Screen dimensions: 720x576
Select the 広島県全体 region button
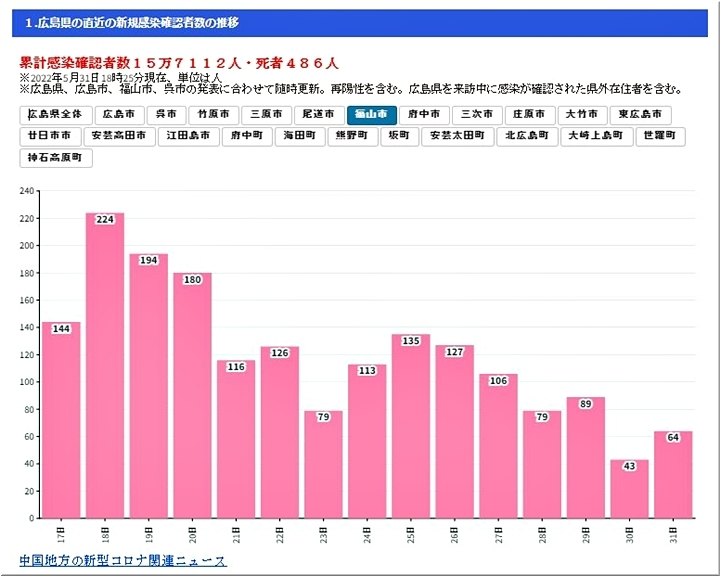click(x=56, y=115)
